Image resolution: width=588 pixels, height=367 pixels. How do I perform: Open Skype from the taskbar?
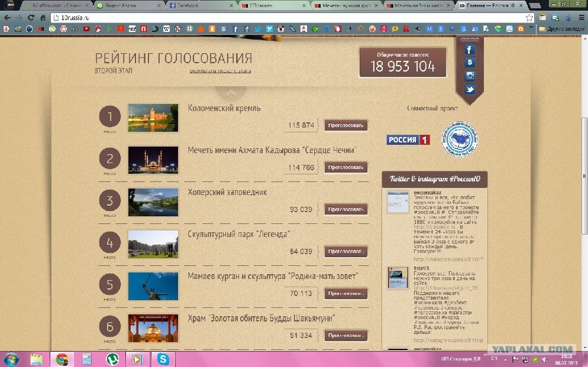[x=163, y=359]
